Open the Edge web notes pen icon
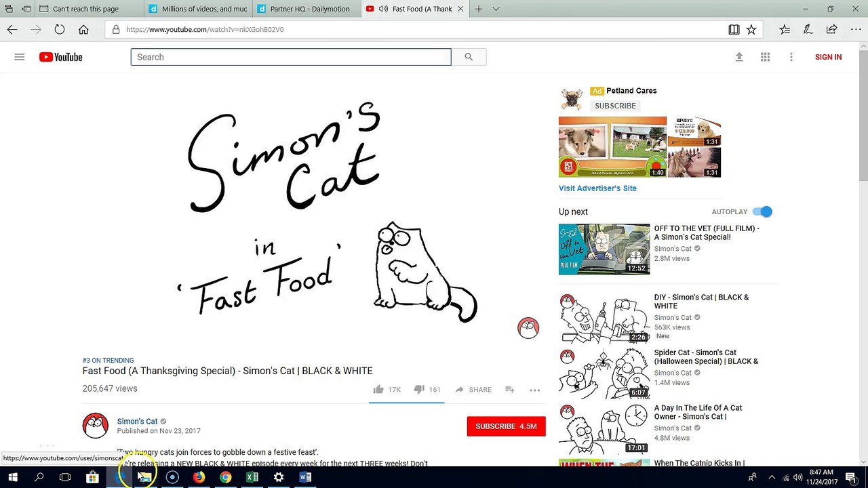Image resolution: width=868 pixels, height=488 pixels. tap(808, 29)
